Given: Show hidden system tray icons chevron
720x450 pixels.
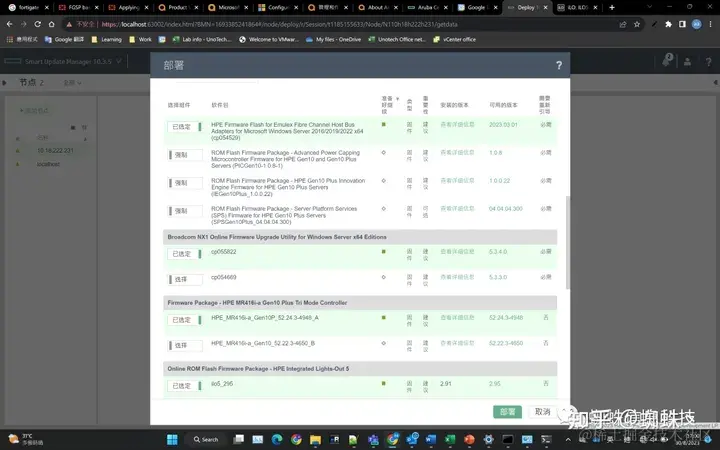Looking at the screenshot, I should (x=568, y=439).
